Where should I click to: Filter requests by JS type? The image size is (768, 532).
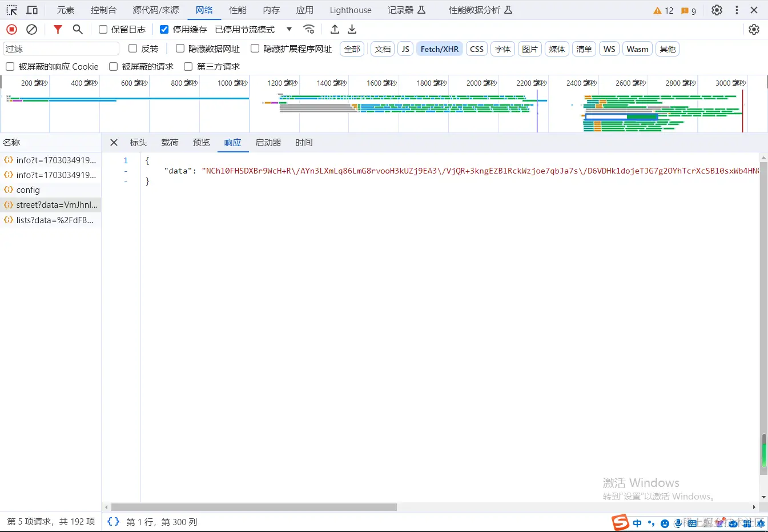pyautogui.click(x=405, y=49)
